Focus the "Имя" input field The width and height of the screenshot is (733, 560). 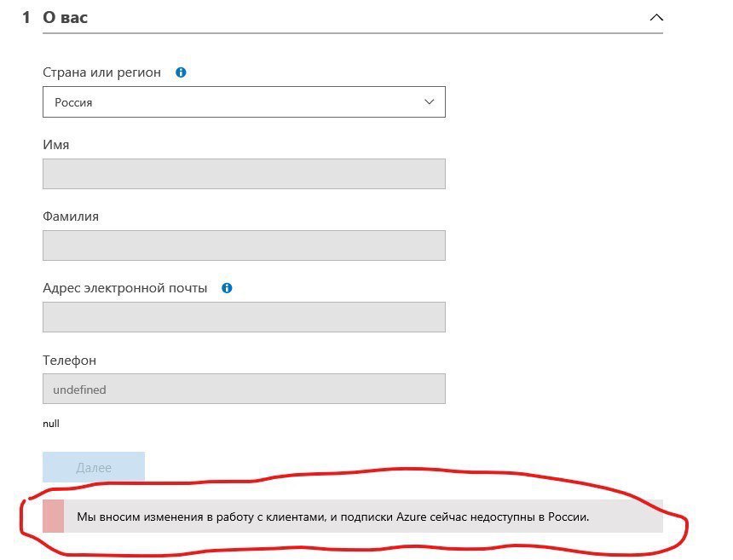click(x=244, y=174)
